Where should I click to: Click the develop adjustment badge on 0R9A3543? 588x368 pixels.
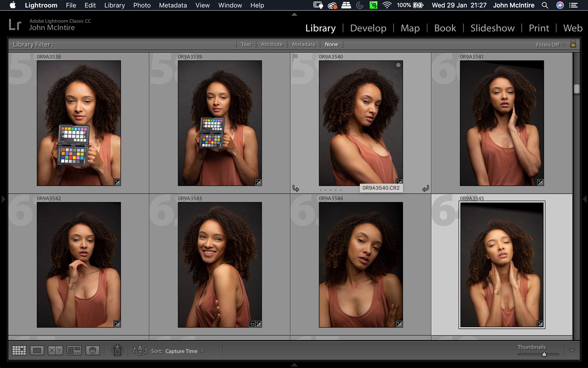tap(258, 324)
